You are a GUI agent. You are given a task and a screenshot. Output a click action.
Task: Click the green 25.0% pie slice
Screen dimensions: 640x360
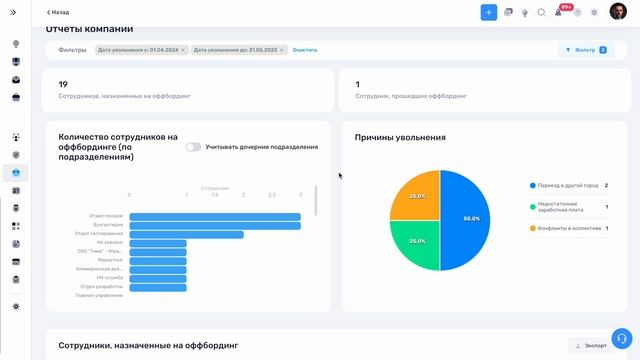pos(415,245)
